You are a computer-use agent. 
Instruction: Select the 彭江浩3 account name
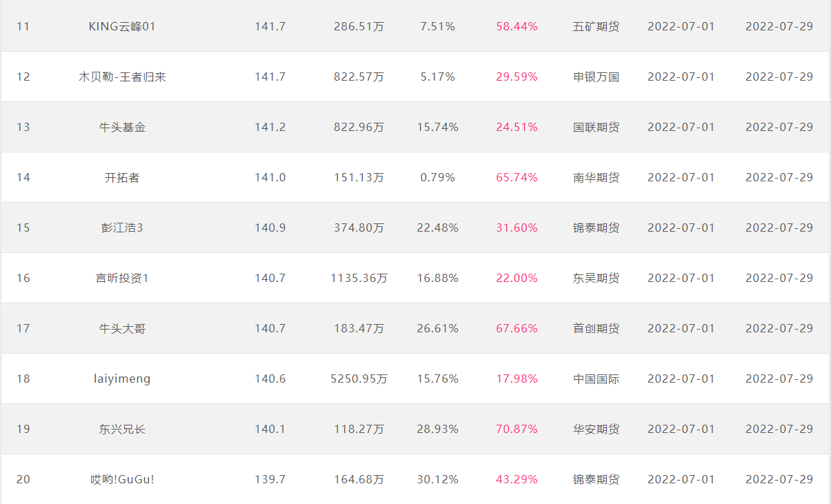122,228
